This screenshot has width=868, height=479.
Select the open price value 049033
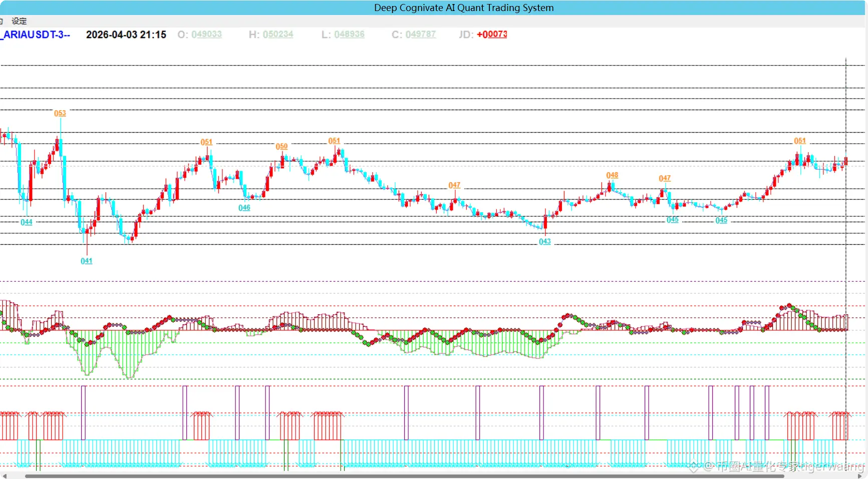(206, 34)
